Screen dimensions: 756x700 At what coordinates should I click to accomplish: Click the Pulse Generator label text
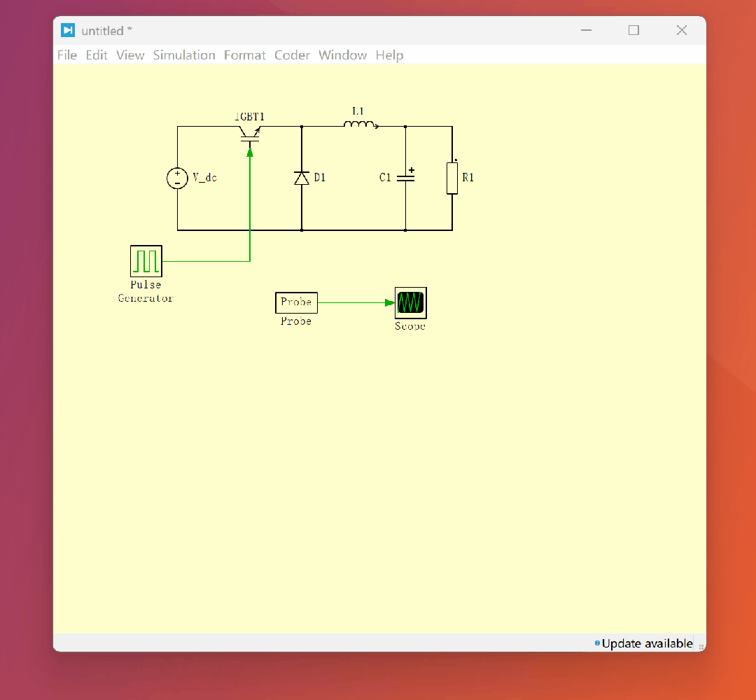pyautogui.click(x=146, y=291)
